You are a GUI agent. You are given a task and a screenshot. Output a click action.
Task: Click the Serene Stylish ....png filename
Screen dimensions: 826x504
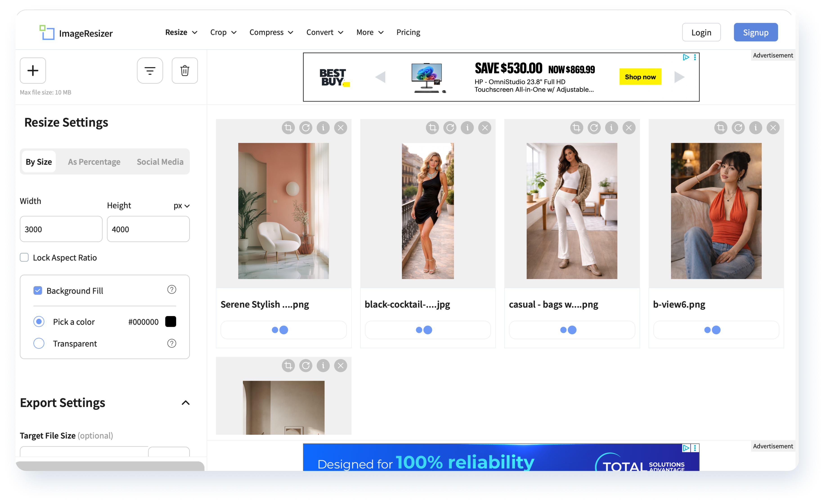[x=265, y=304]
